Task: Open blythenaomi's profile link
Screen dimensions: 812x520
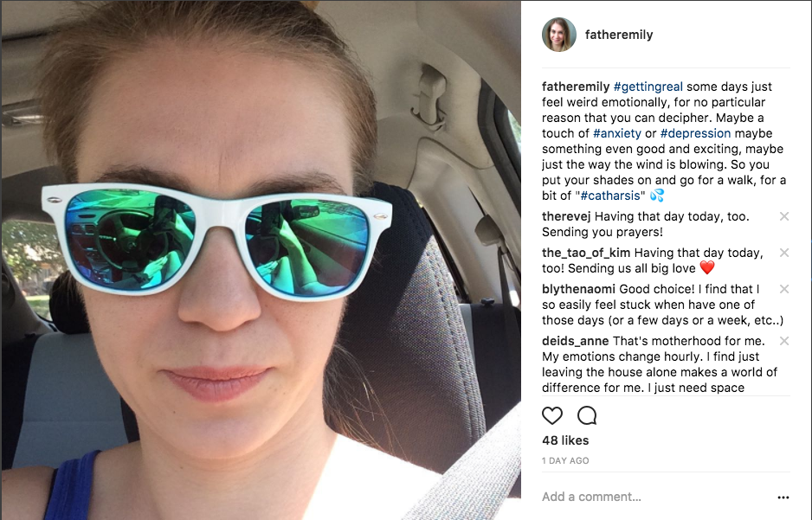Action: 578,289
